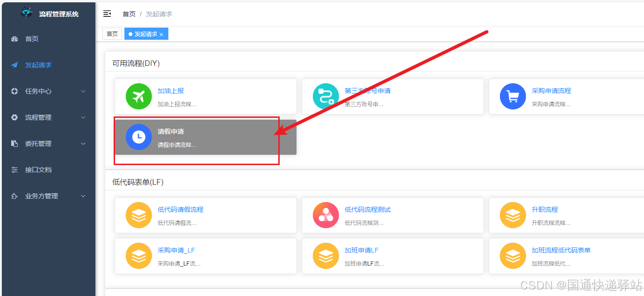Click the sidebar collapse hamburger icon
The image size is (644, 296).
click(107, 14)
